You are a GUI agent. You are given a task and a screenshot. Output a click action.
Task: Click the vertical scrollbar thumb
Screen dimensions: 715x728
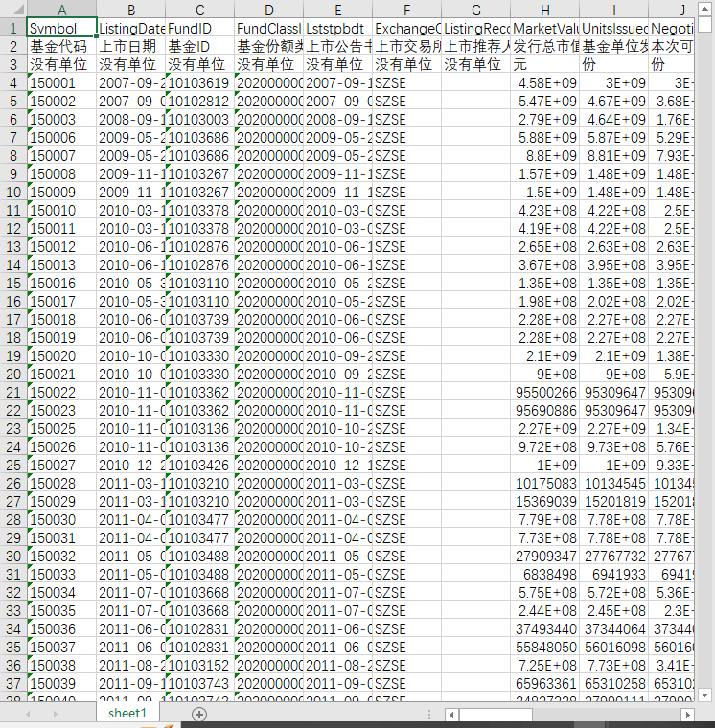pyautogui.click(x=704, y=24)
